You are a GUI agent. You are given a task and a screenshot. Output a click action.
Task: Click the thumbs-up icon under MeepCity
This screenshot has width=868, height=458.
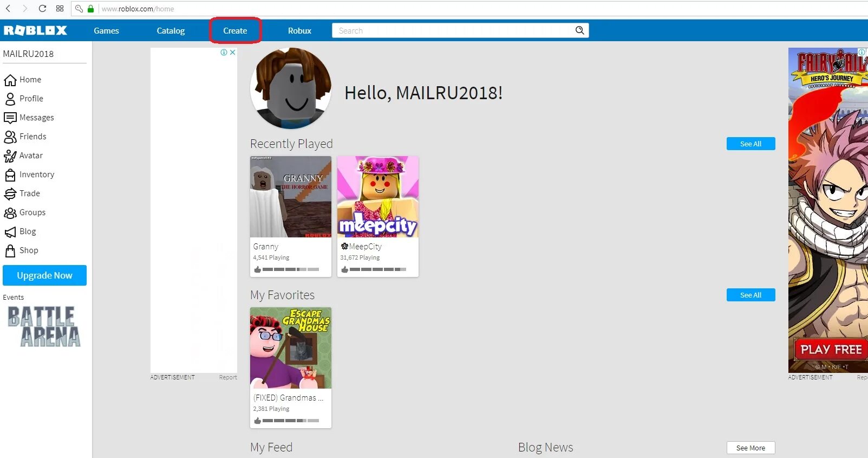(x=344, y=269)
